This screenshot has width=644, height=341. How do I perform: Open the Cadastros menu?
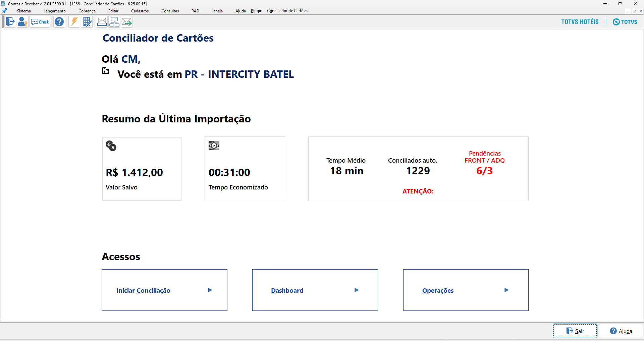140,11
